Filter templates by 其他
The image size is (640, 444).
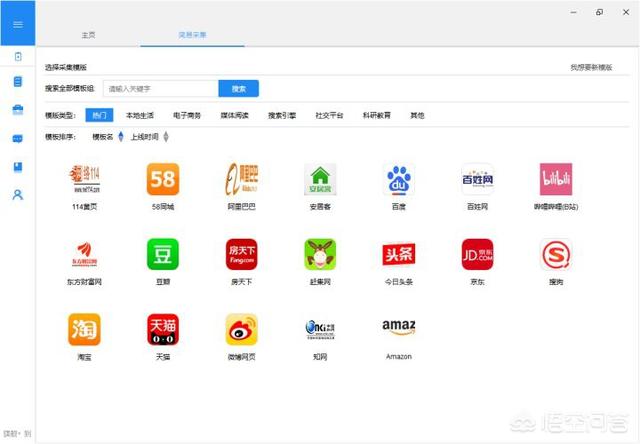(417, 115)
